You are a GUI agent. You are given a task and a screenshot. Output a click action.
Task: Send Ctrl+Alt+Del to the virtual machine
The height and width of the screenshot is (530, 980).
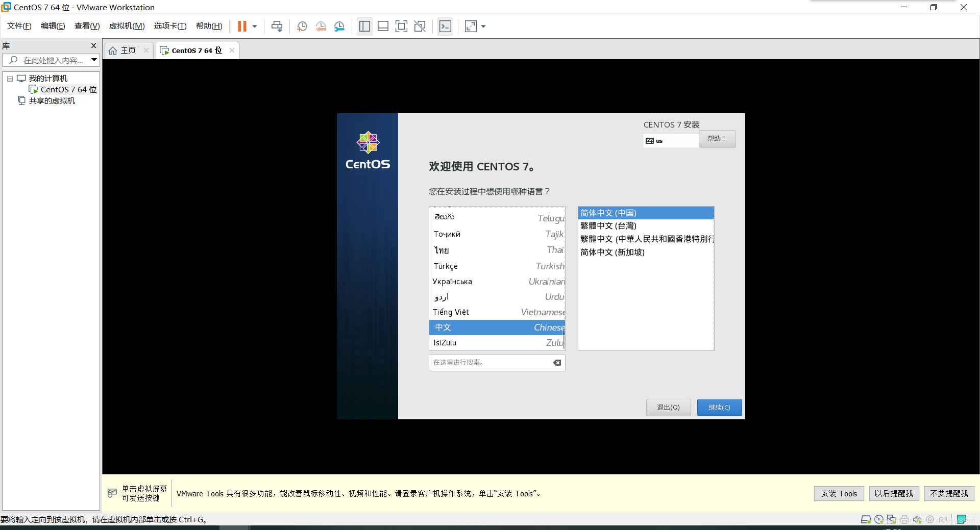(x=277, y=27)
